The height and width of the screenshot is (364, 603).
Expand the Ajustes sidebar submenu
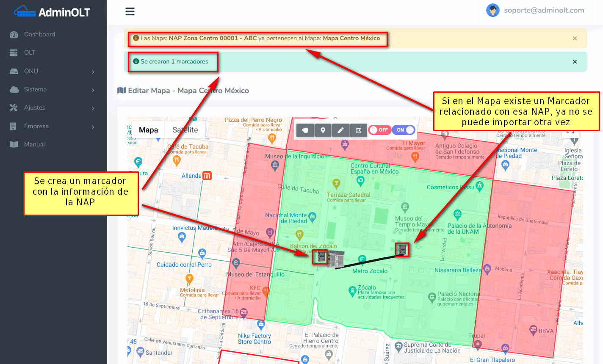click(53, 108)
